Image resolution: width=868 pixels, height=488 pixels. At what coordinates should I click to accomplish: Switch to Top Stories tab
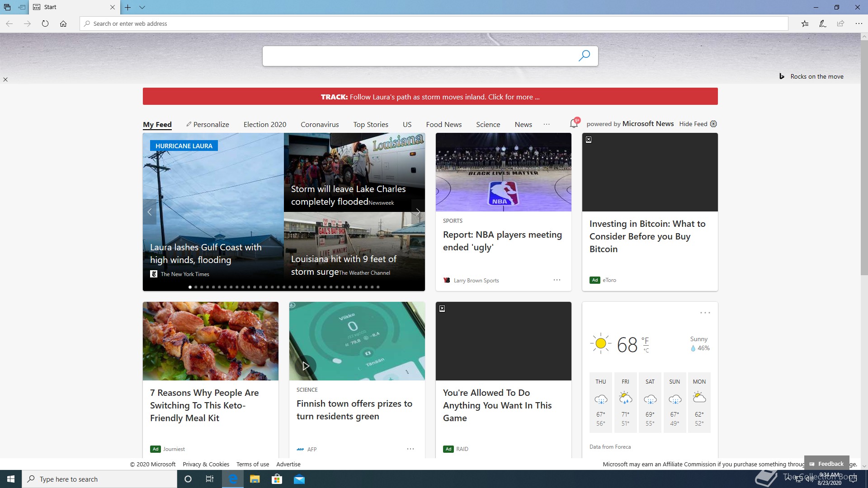coord(371,124)
